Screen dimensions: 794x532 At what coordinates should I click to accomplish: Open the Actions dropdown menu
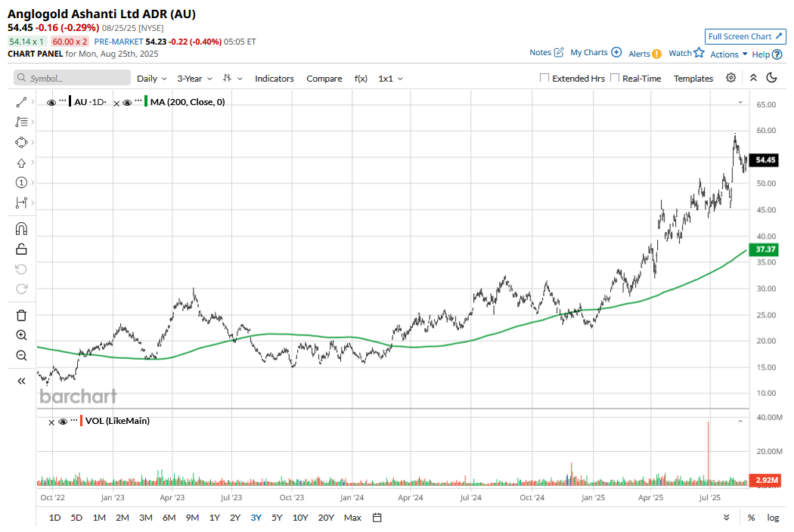(729, 54)
